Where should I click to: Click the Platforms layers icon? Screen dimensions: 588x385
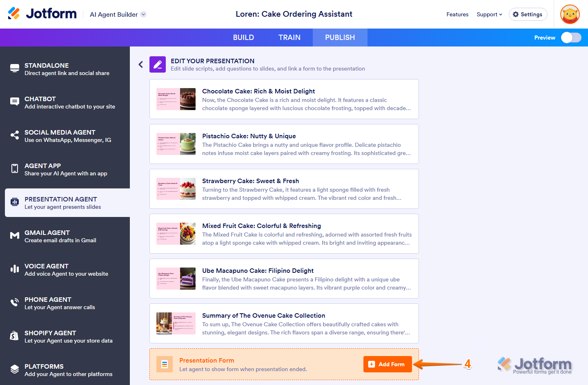tap(15, 369)
